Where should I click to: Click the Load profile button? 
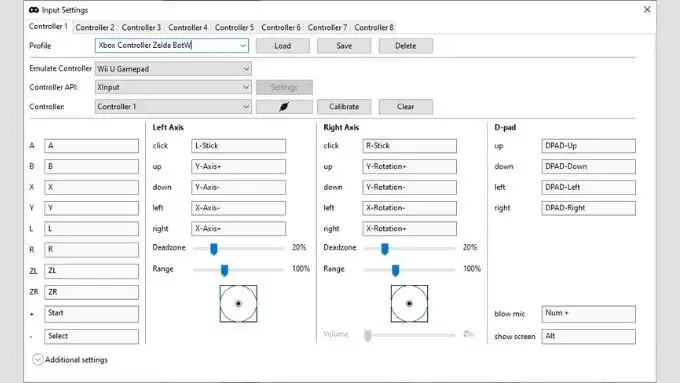(283, 46)
